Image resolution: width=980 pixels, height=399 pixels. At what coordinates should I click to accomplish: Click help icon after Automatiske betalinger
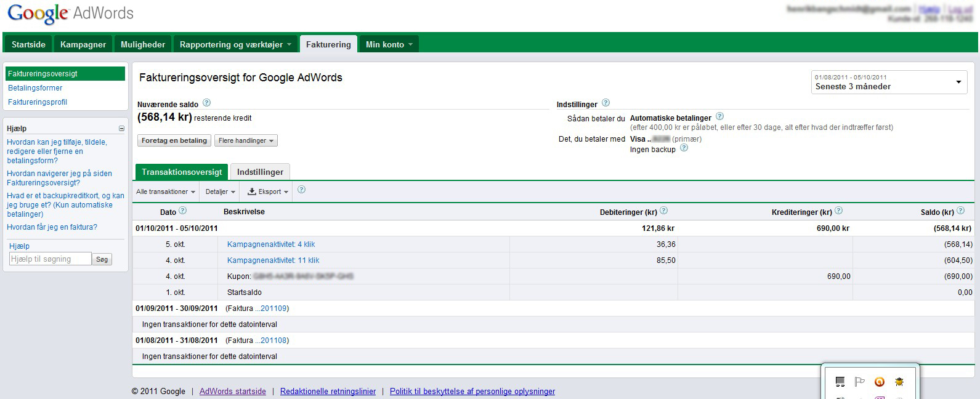coord(719,116)
